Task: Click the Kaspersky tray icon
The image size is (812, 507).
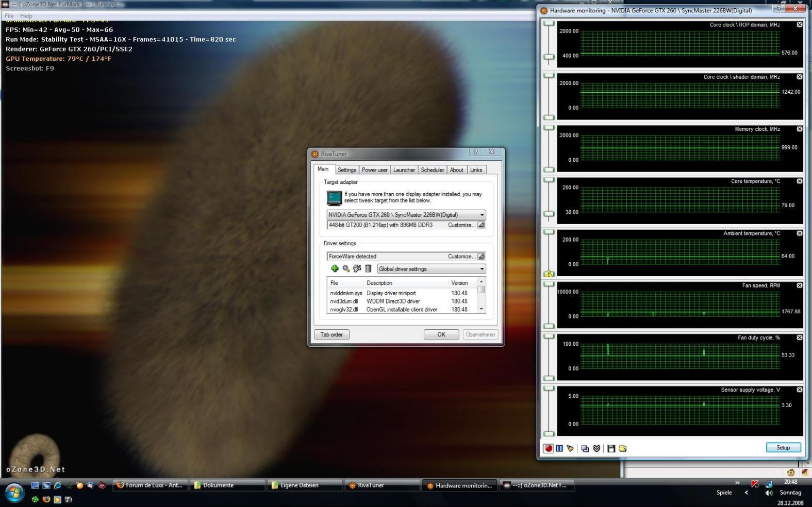Action: (755, 484)
